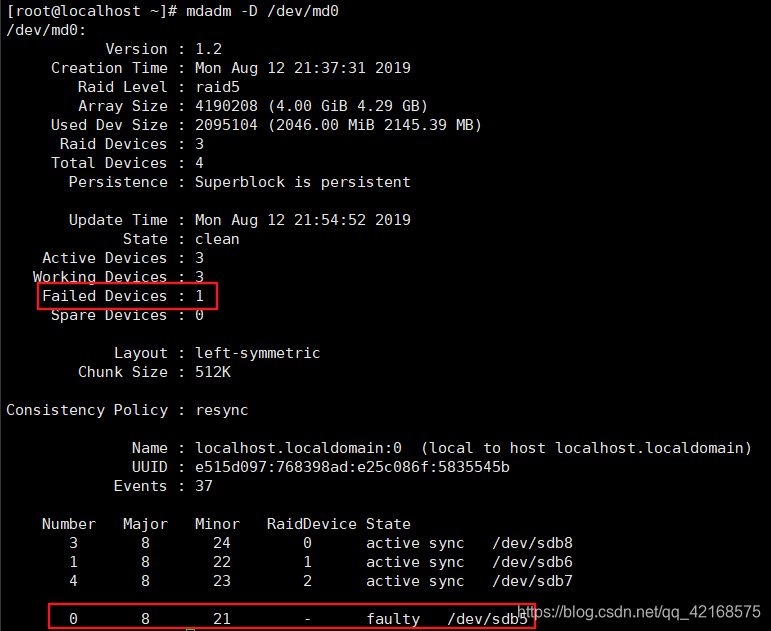Select '(4.00 GiB 4.29 GB)' size text
The height and width of the screenshot is (631, 771).
348,106
